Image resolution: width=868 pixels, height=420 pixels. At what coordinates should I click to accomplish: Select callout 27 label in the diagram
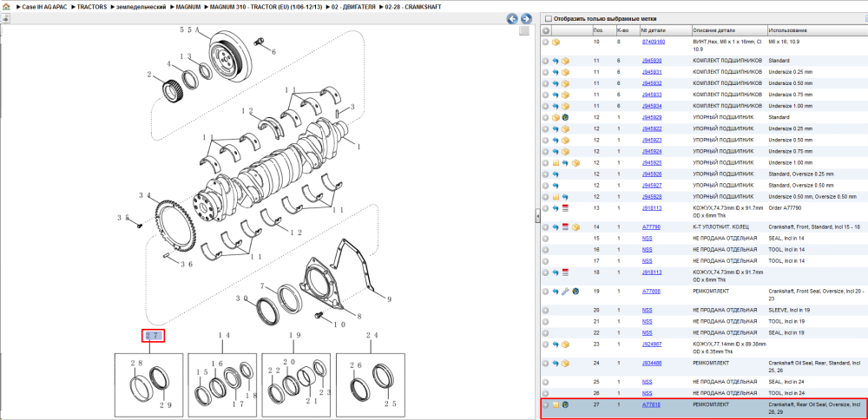pos(153,335)
